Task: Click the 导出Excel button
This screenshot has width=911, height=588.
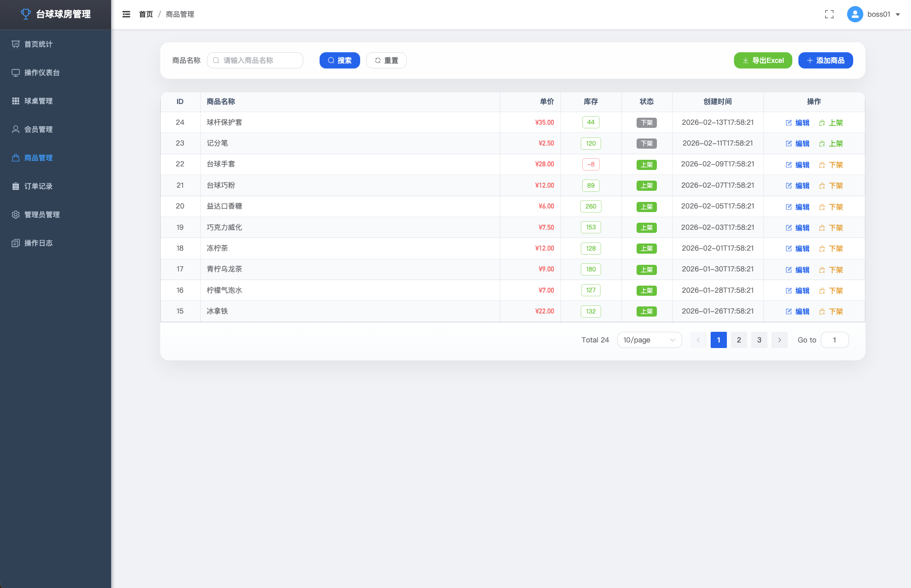Action: click(763, 60)
